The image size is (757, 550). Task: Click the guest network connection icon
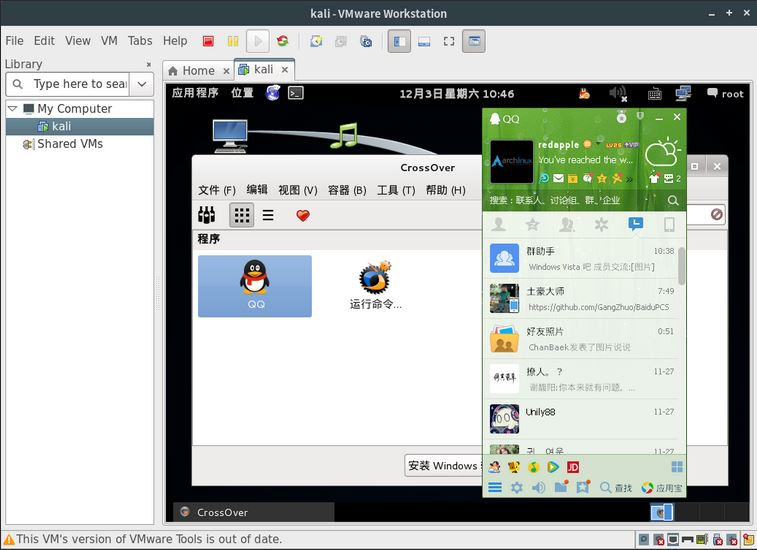(683, 93)
